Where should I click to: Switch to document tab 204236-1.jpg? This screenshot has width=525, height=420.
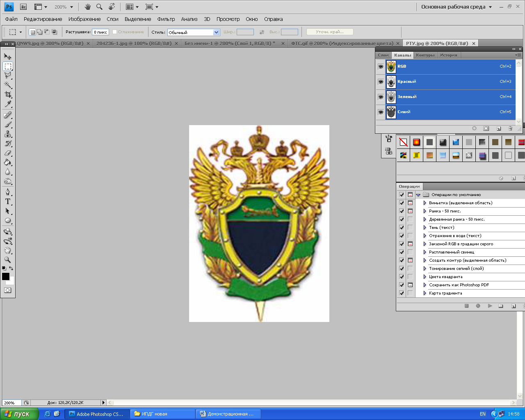click(x=134, y=43)
